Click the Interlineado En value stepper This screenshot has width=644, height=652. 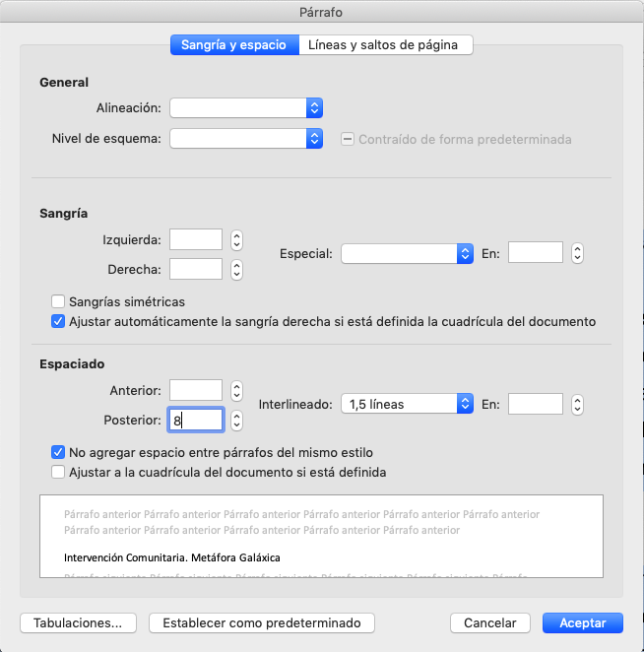coord(577,404)
